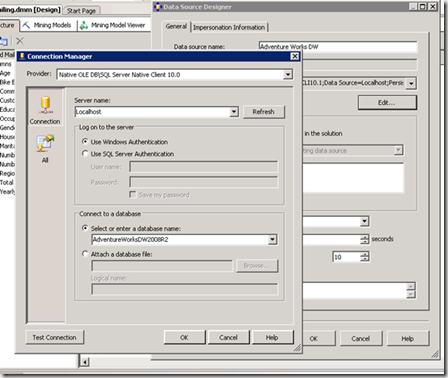The width and height of the screenshot is (448, 378).
Task: Click the Mining Models tab icon
Action: (x=27, y=25)
